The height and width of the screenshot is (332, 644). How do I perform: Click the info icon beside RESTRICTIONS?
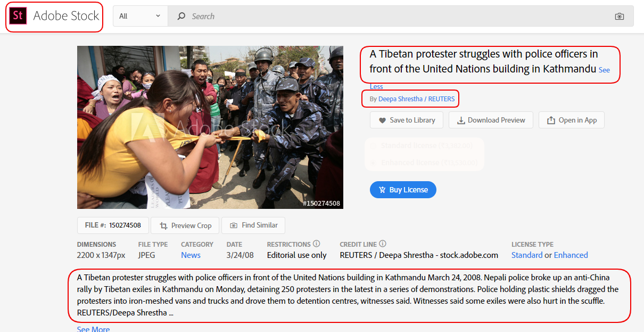pos(317,244)
